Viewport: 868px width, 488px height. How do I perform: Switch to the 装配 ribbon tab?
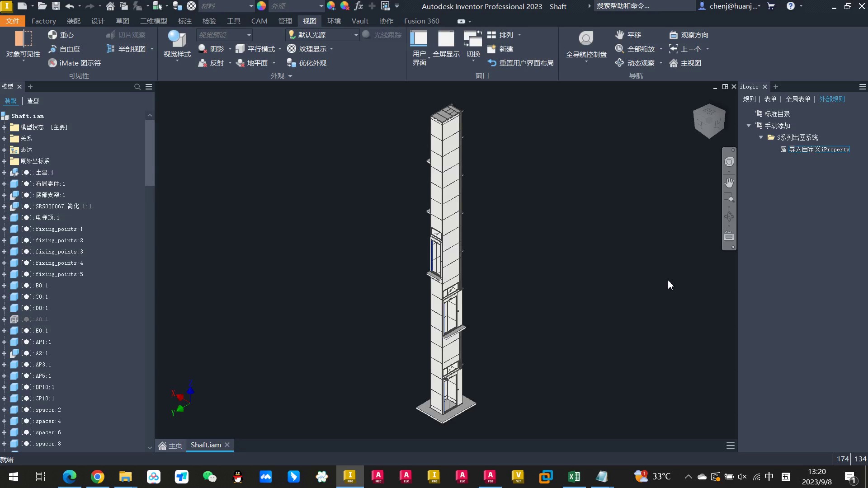(74, 21)
